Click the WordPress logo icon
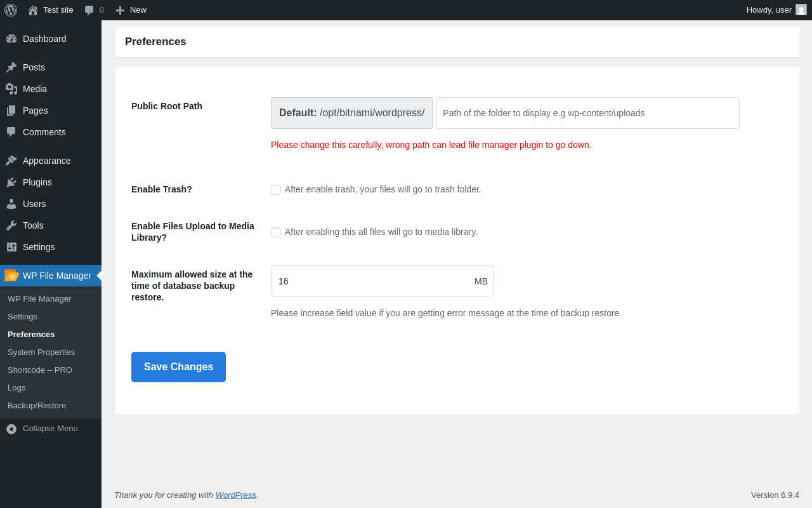Image resolution: width=812 pixels, height=508 pixels. click(x=11, y=10)
